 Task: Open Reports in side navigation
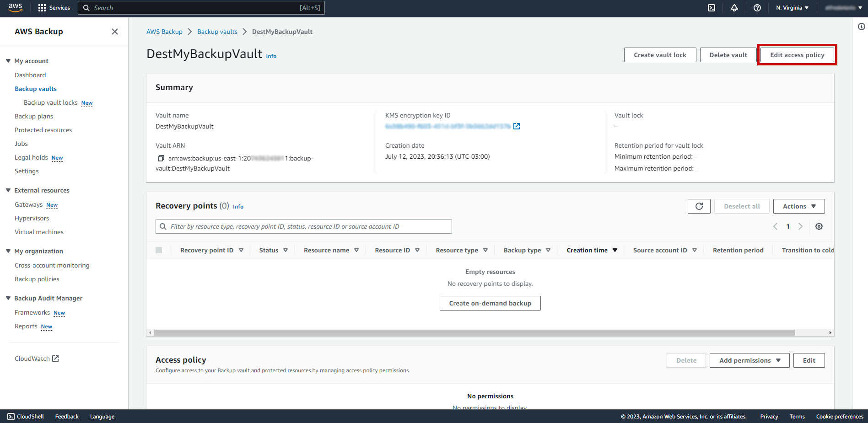tap(26, 326)
